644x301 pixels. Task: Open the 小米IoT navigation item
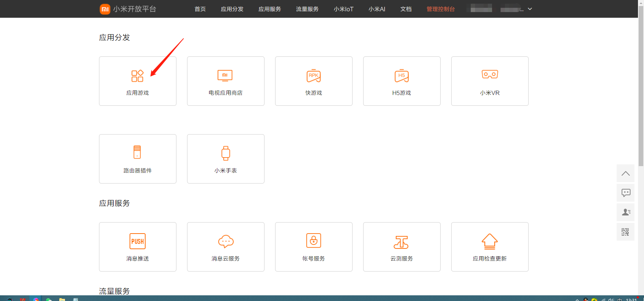coord(343,9)
